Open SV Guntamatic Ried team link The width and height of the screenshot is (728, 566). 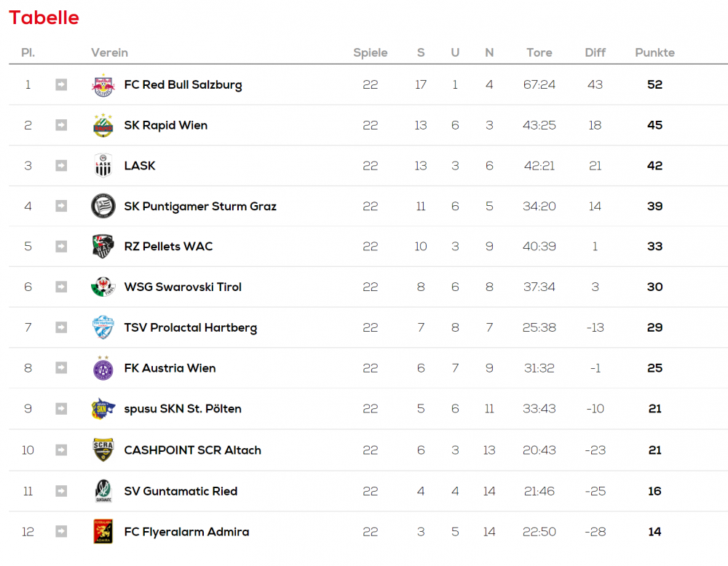pyautogui.click(x=181, y=491)
